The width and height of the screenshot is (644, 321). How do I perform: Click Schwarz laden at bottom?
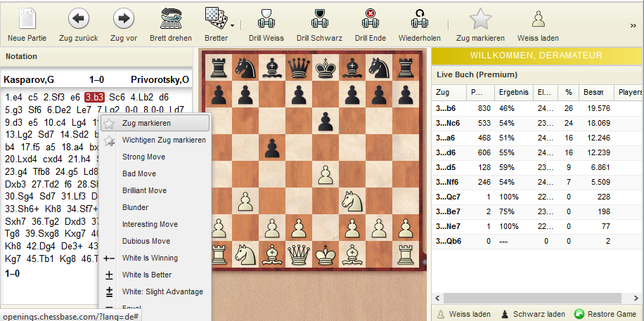coord(532,314)
